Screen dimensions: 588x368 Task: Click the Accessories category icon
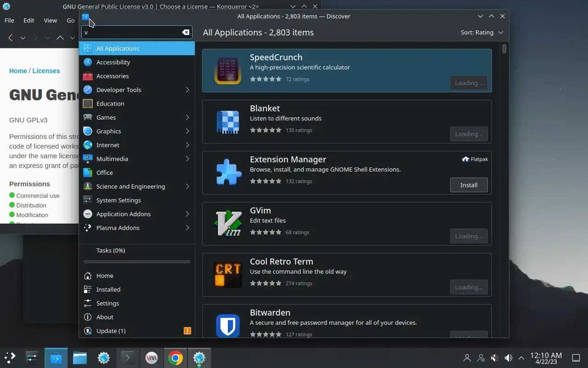(x=88, y=76)
